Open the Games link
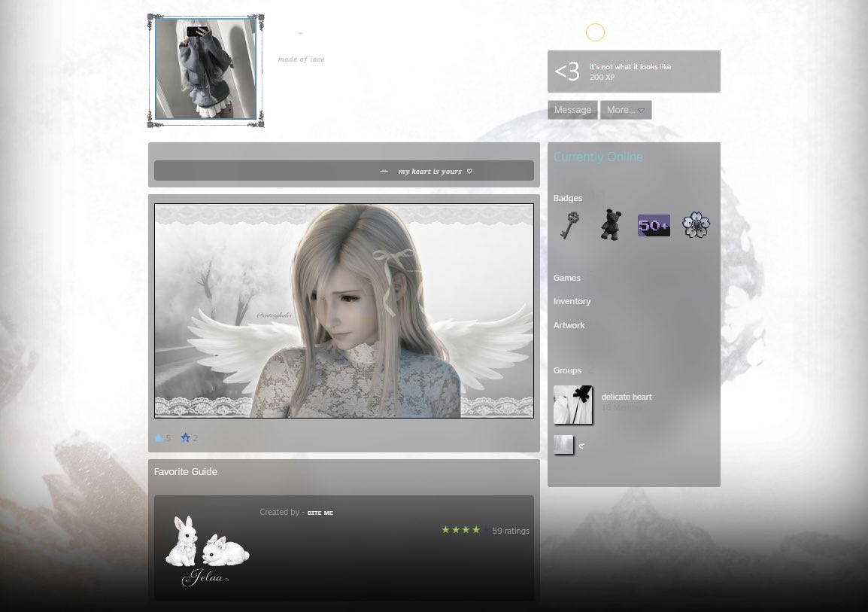The width and height of the screenshot is (868, 612). pyautogui.click(x=567, y=278)
